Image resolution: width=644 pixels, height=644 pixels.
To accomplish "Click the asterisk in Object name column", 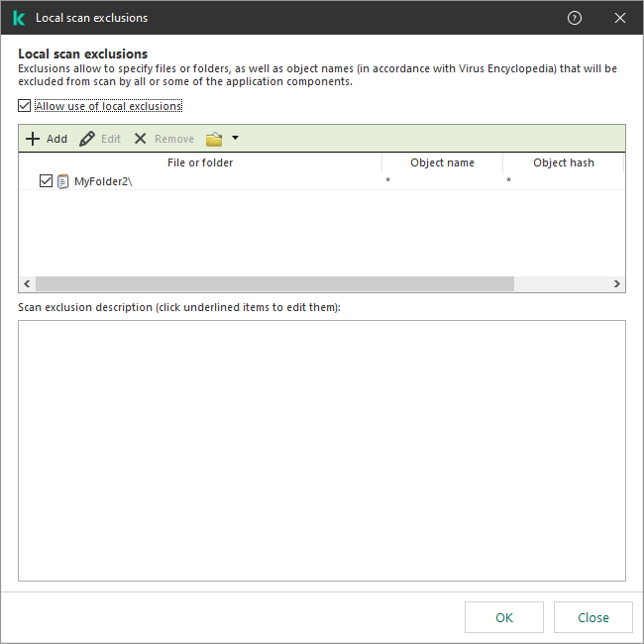I will [x=387, y=180].
